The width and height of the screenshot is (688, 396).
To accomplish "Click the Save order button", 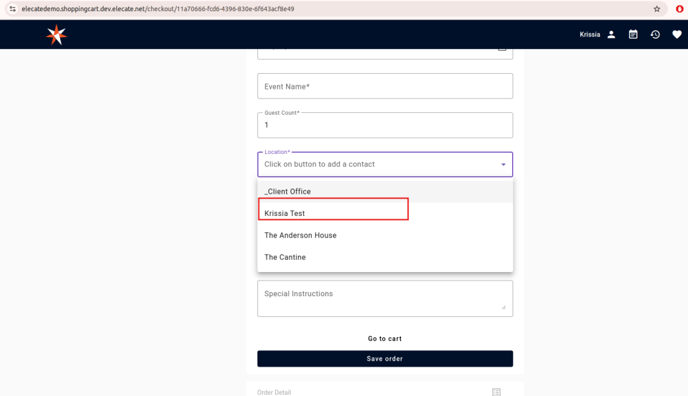I will (385, 359).
